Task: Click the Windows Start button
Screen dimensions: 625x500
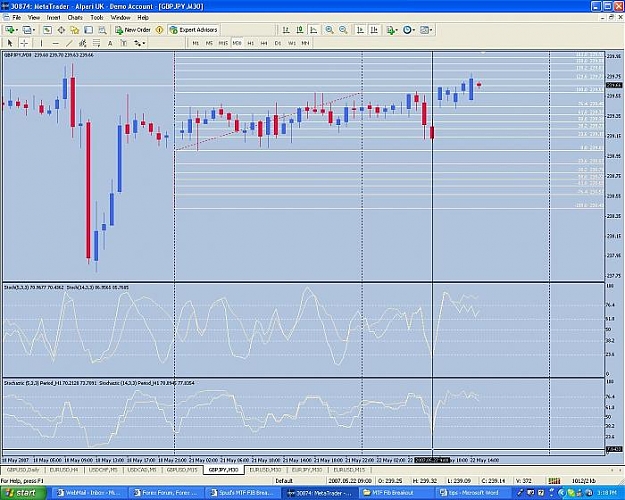Action: click(22, 493)
